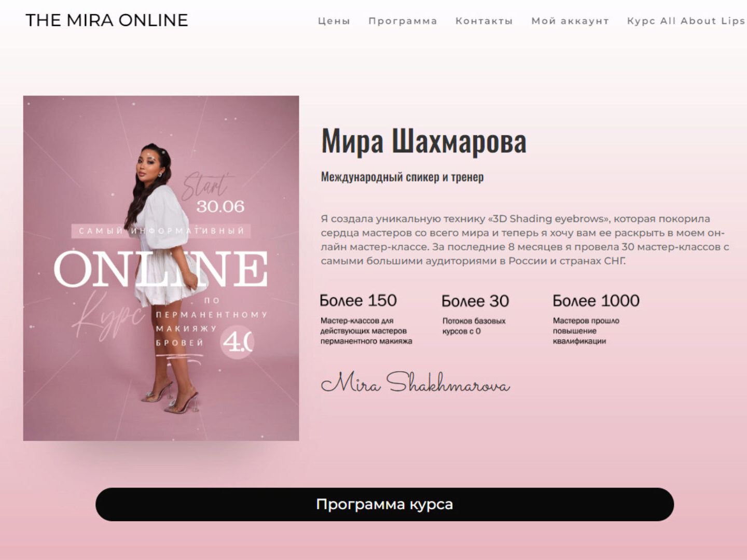Click the Мастеров прошло повышение квалификации caption

click(x=586, y=331)
